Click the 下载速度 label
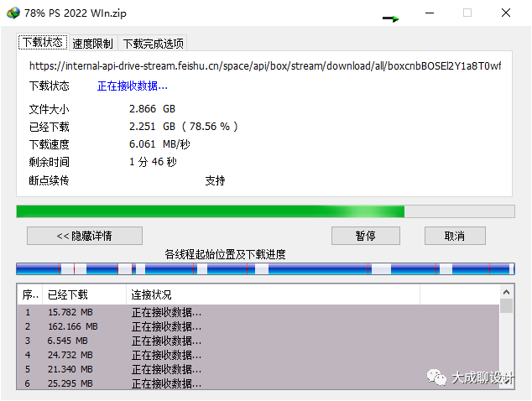The image size is (532, 401). tap(50, 144)
